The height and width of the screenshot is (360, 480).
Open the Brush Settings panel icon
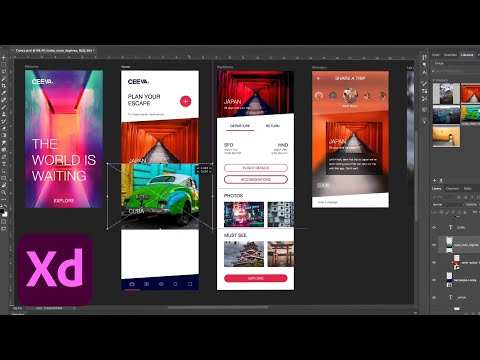(424, 83)
